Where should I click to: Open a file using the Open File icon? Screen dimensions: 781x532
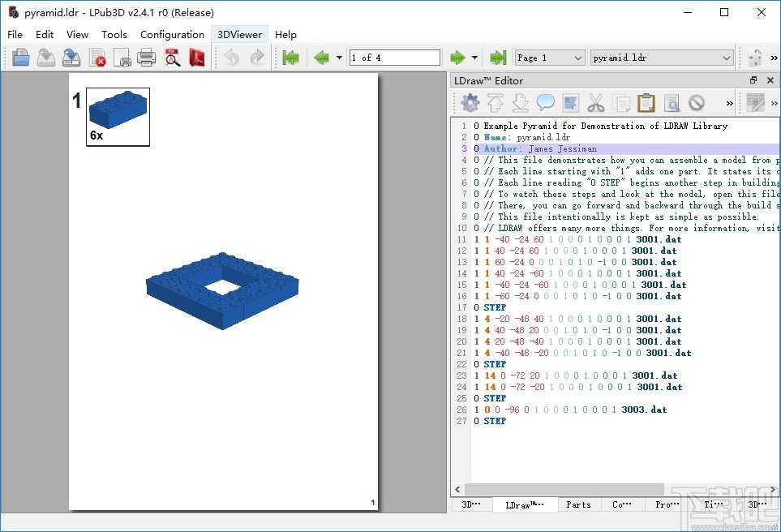[x=21, y=58]
